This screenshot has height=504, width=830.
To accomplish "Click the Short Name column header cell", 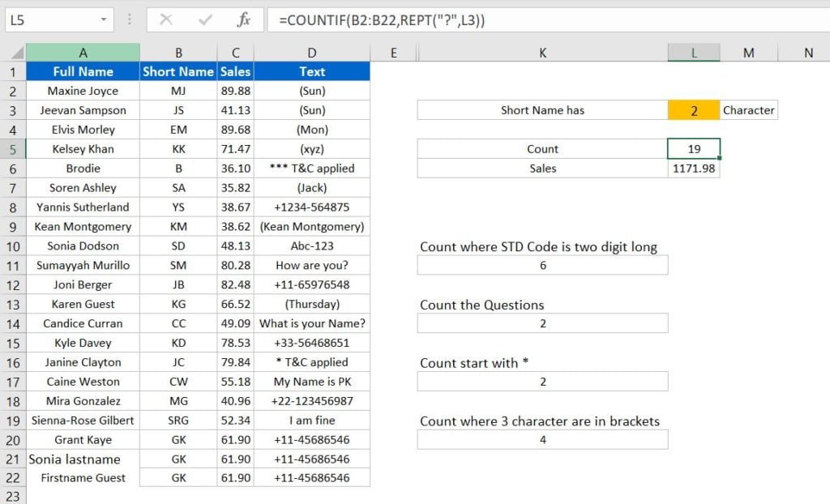I will coord(178,71).
